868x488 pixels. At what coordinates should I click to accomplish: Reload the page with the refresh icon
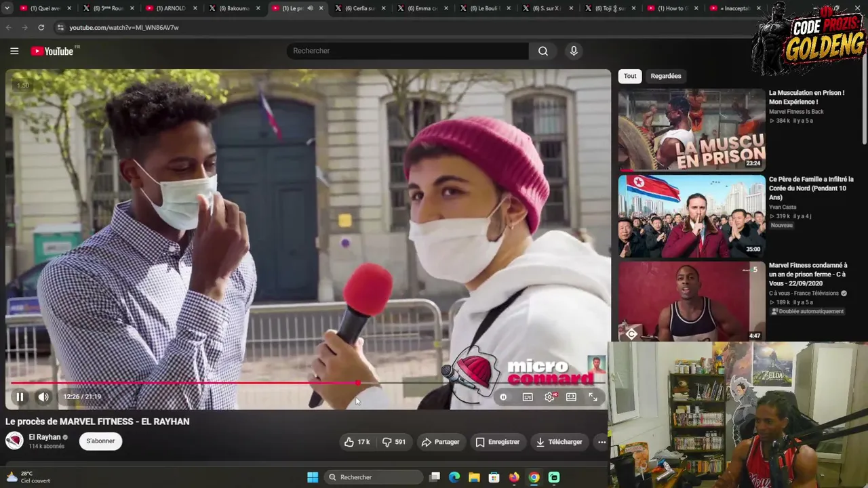(41, 27)
